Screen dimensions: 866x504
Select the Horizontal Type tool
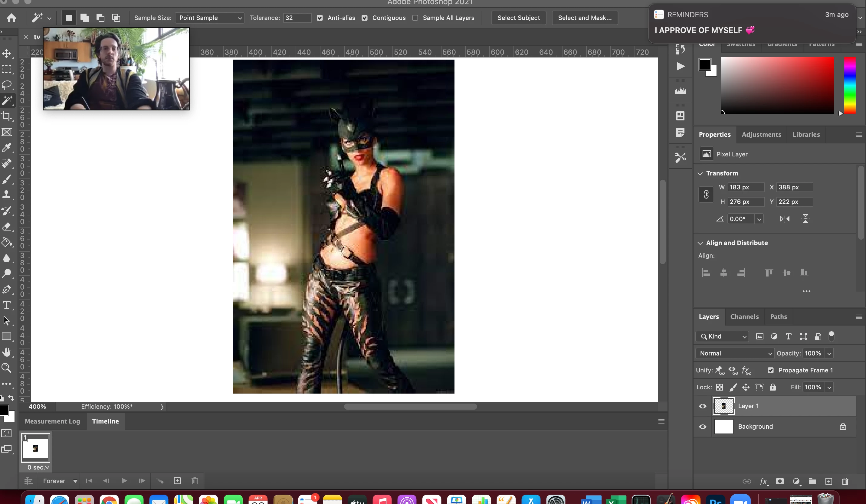(x=7, y=305)
